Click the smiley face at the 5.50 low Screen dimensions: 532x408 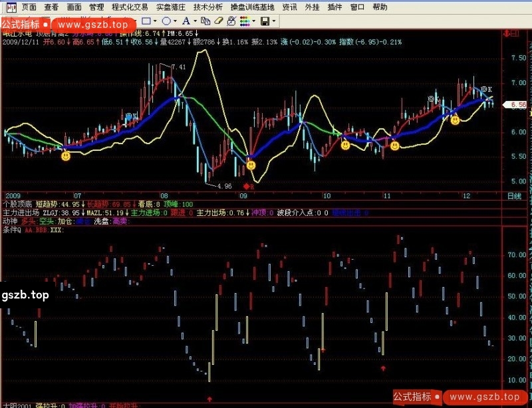pos(251,164)
